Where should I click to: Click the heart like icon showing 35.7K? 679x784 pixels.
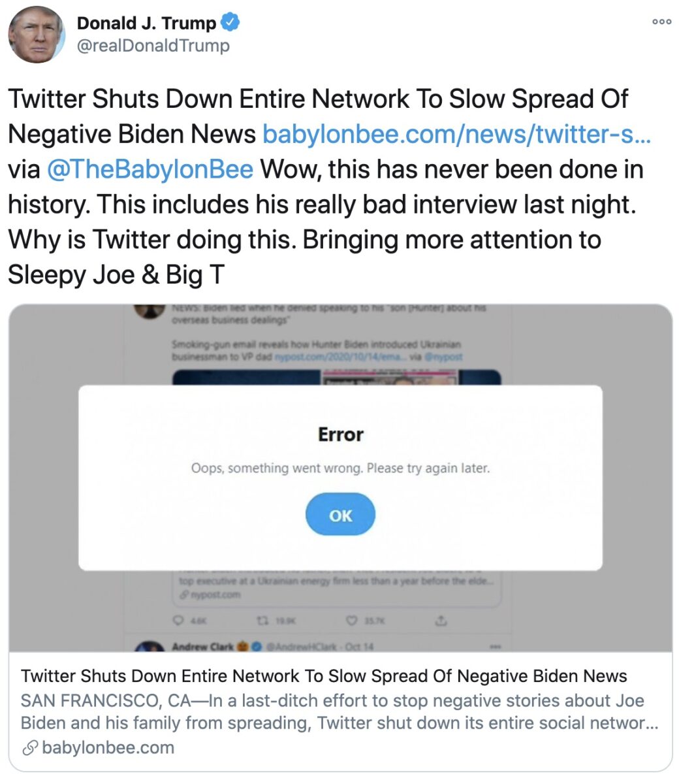click(353, 620)
